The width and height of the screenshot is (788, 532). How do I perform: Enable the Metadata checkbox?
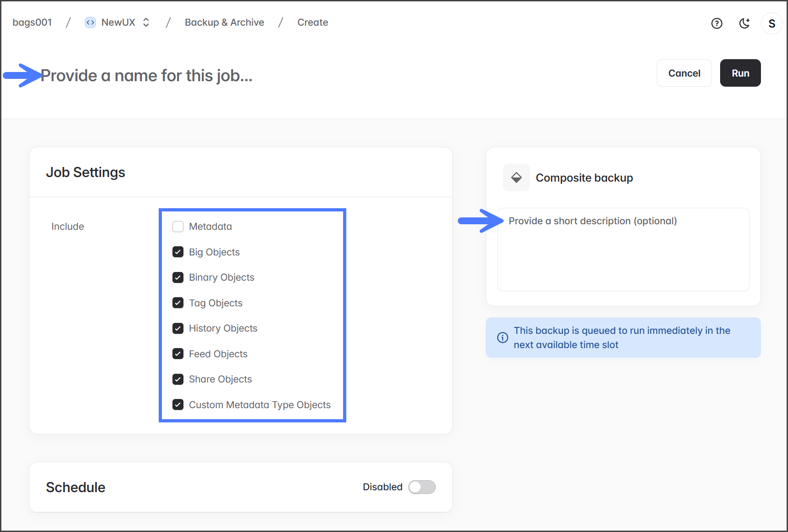(178, 227)
